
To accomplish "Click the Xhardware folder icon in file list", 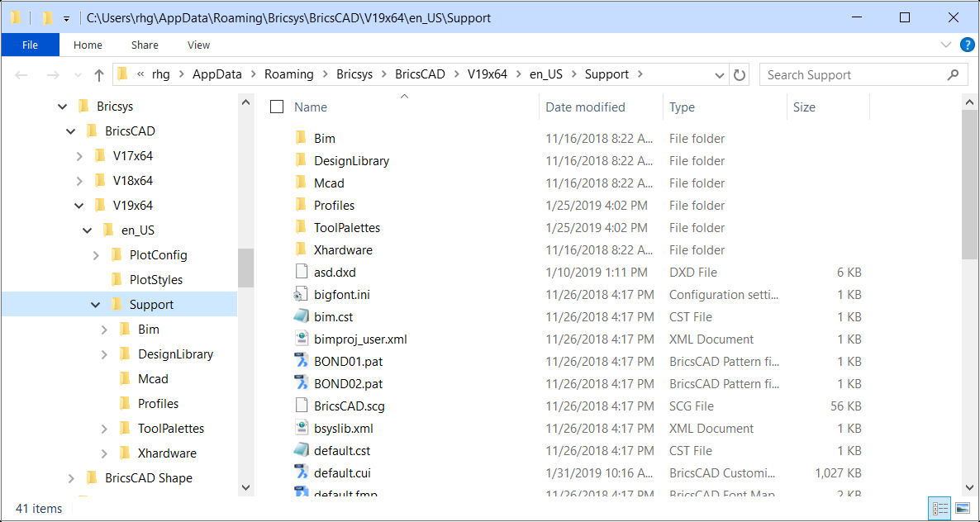I will (x=302, y=249).
